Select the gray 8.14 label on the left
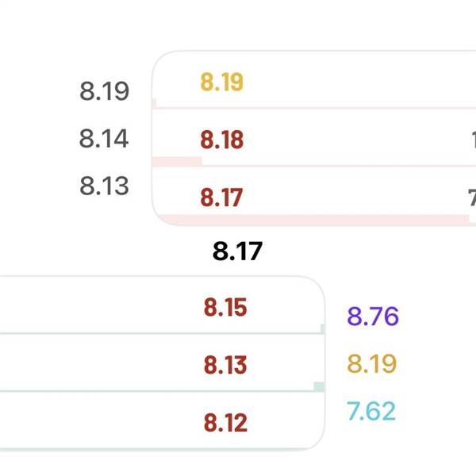This screenshot has height=476, width=476. click(104, 139)
